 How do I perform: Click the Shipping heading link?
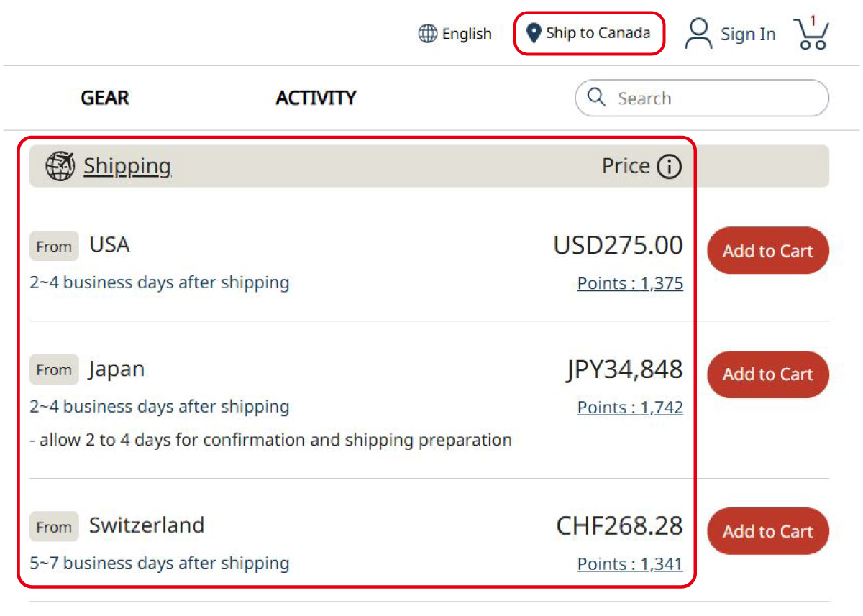point(127,166)
